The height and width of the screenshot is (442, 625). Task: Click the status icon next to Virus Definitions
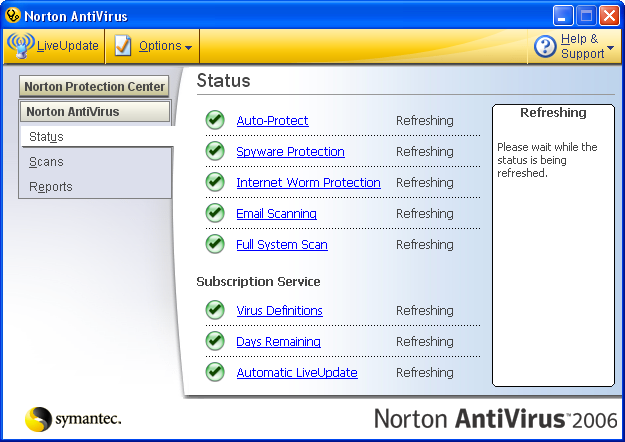click(x=215, y=311)
